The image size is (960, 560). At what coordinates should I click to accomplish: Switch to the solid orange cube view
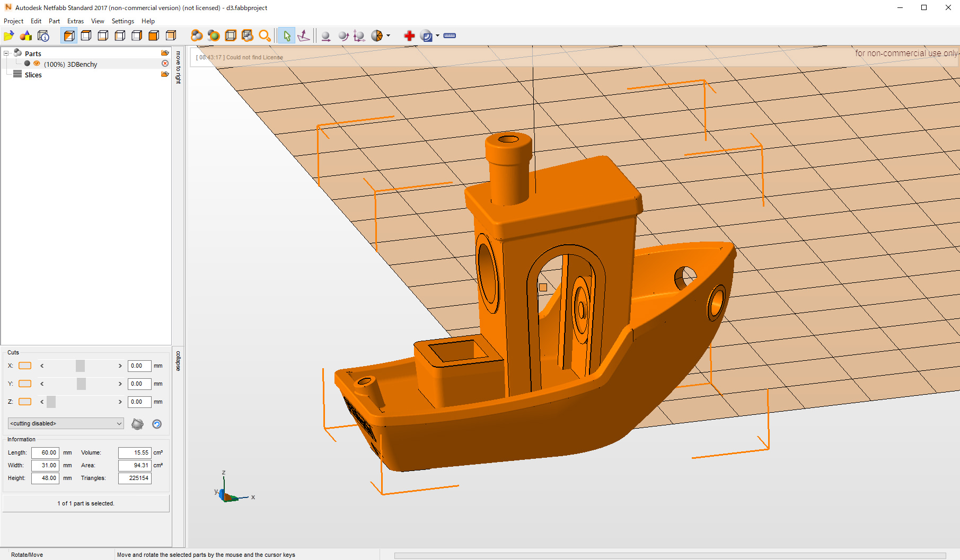pos(154,36)
